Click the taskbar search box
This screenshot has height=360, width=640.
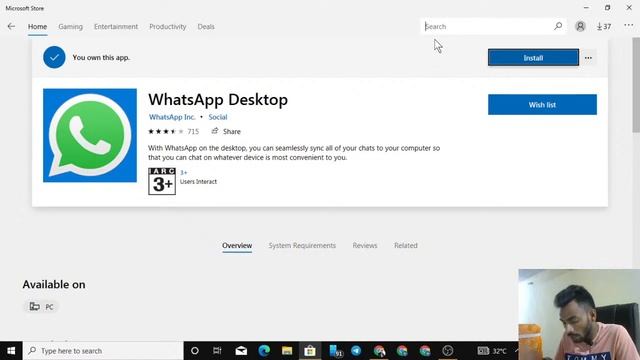[x=103, y=351]
